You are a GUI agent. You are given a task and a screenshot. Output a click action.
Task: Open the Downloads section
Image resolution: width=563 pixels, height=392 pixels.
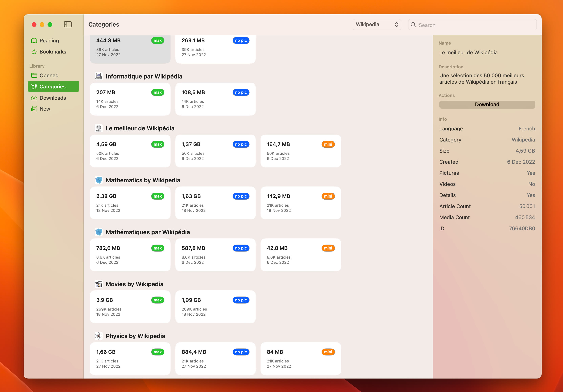pos(53,98)
